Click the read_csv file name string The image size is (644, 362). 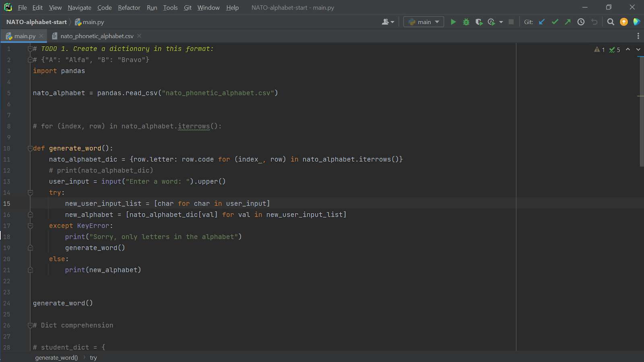click(x=218, y=93)
